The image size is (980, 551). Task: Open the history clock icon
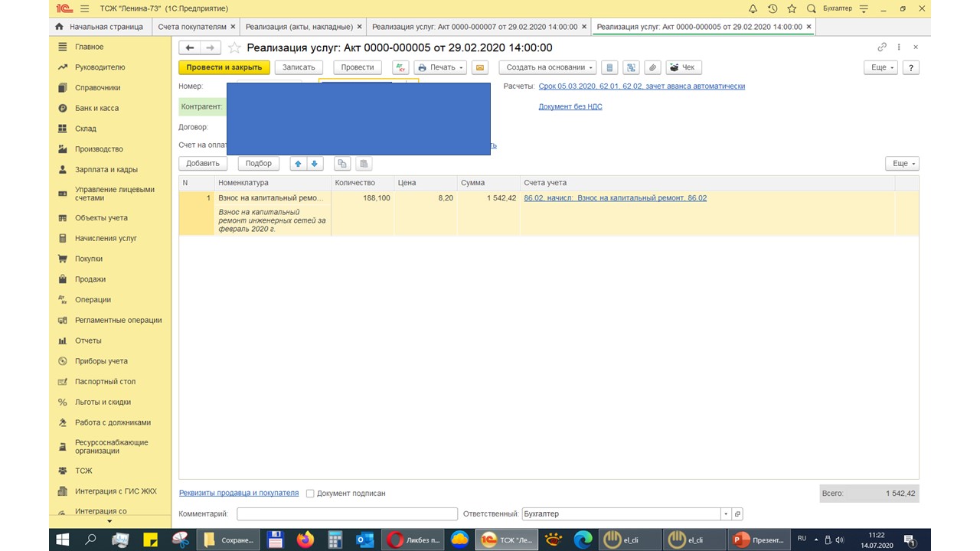[773, 8]
